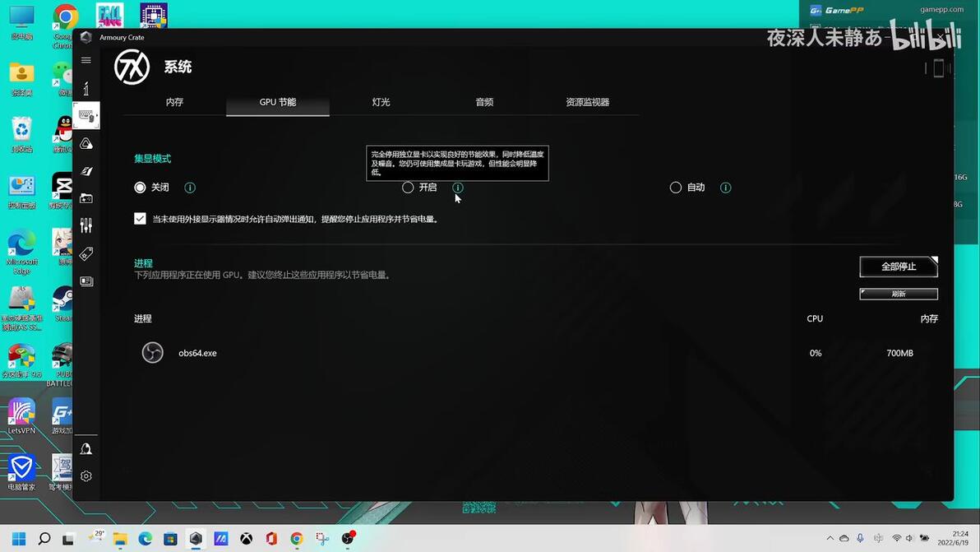Image resolution: width=980 pixels, height=552 pixels.
Task: Open microphone tray icon
Action: point(861,538)
